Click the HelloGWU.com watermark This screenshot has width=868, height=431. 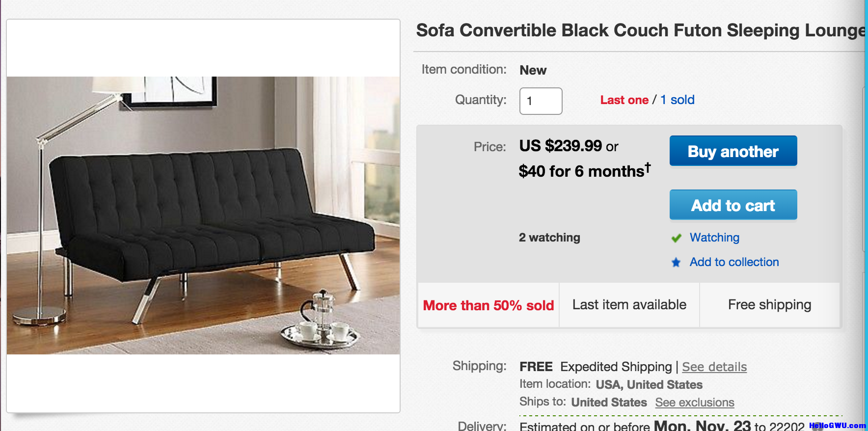[838, 426]
